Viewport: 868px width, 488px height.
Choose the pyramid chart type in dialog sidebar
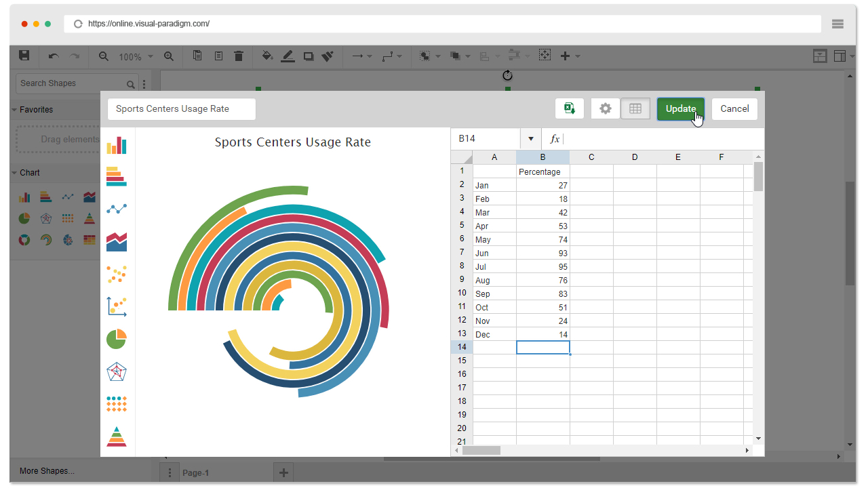click(x=117, y=436)
